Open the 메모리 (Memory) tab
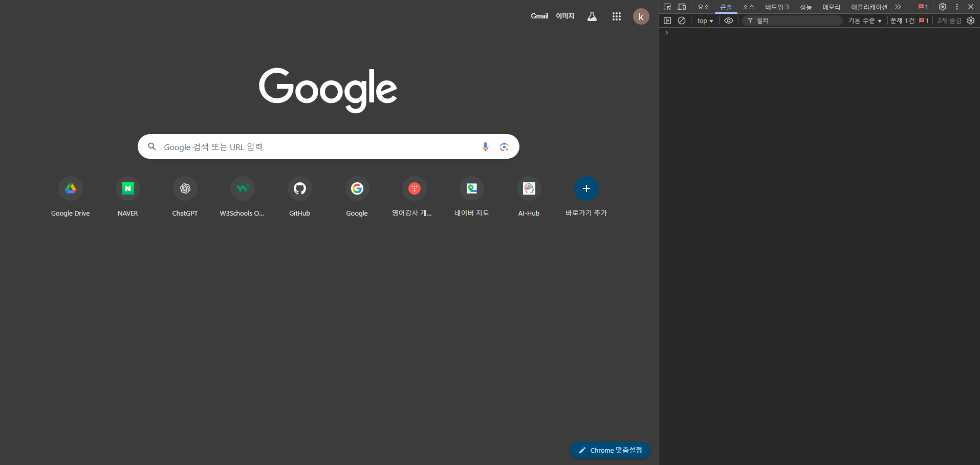The width and height of the screenshot is (980, 465). point(832,7)
